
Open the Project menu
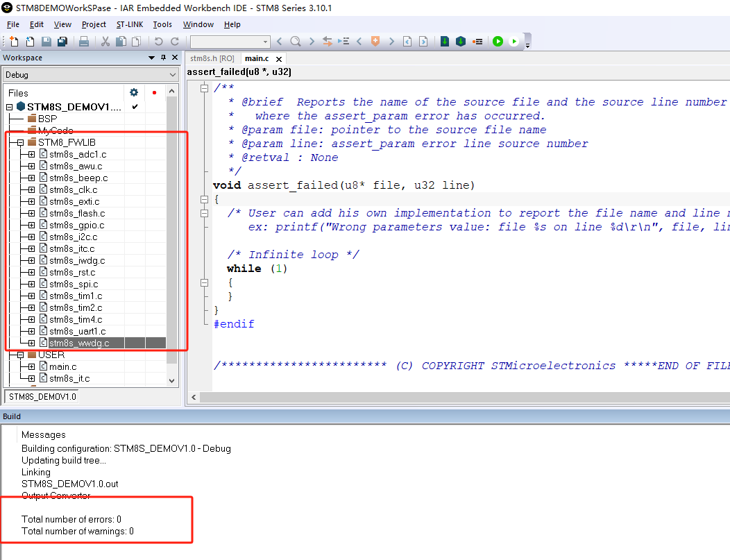94,25
